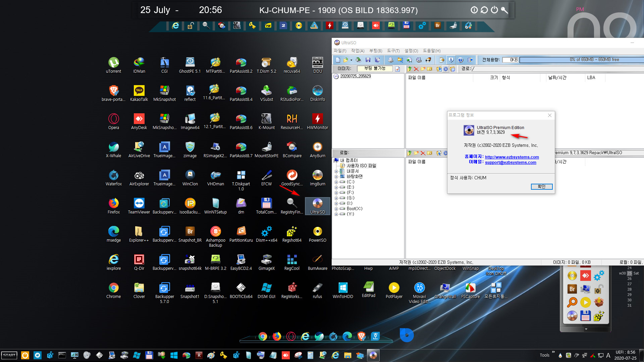
Task: Click Chrome icon in the bottom dock
Action: (263, 337)
